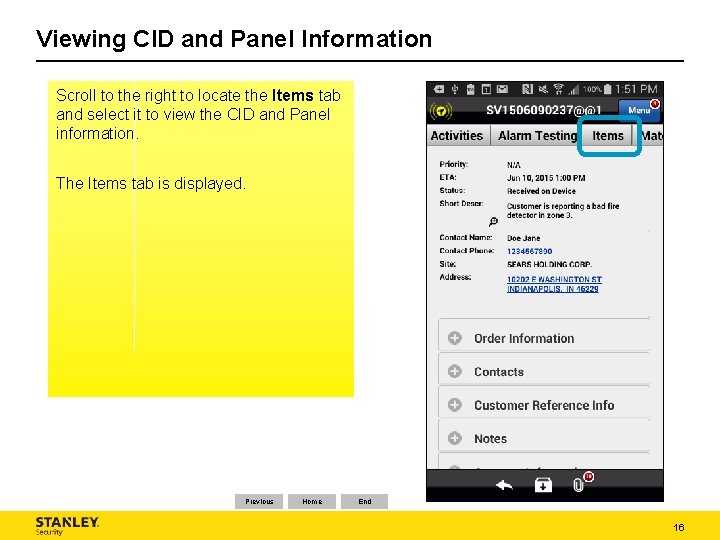The width and height of the screenshot is (720, 540).
Task: Select the Items tab
Action: pyautogui.click(x=608, y=136)
